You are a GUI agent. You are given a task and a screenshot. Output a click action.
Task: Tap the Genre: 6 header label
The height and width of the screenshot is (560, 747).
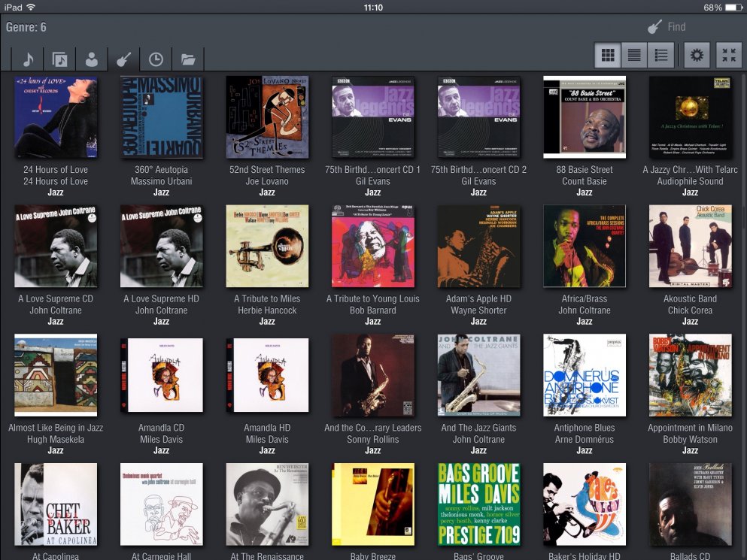[26, 27]
